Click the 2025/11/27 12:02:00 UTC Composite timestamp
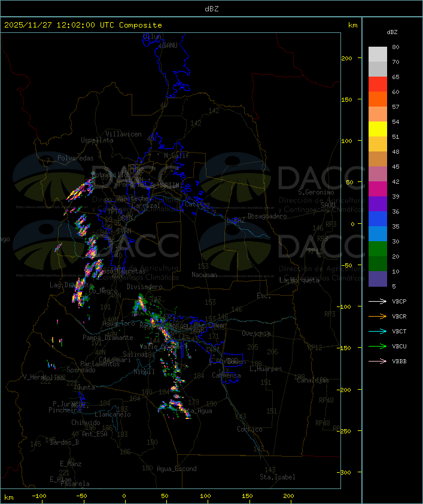The width and height of the screenshot is (423, 504). coord(83,25)
